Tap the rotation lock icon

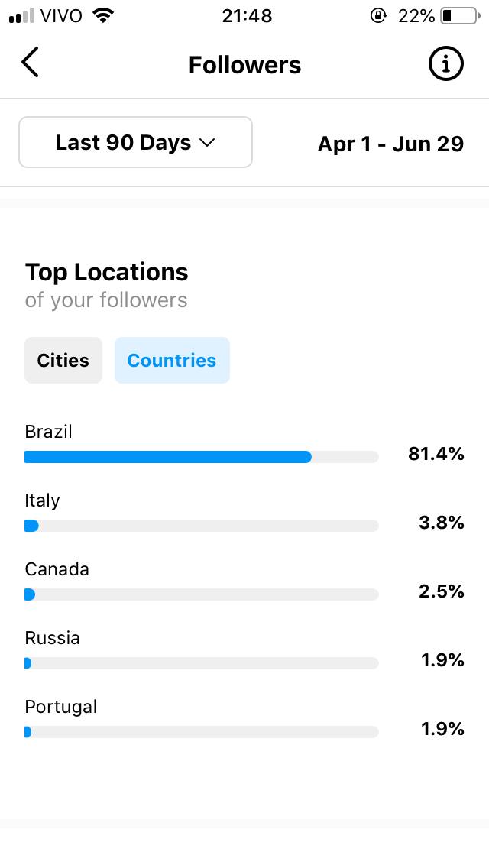click(x=378, y=16)
